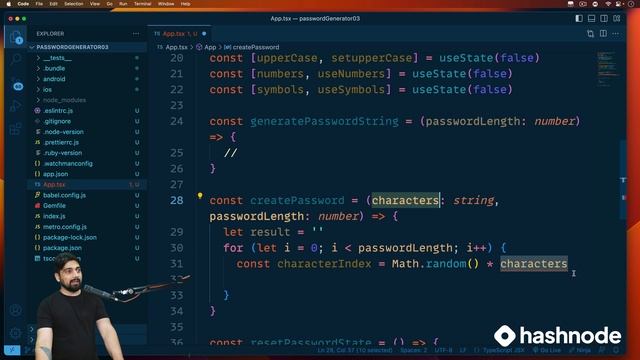This screenshot has width=640, height=360.
Task: Open the Extensions view
Action: [x=16, y=129]
